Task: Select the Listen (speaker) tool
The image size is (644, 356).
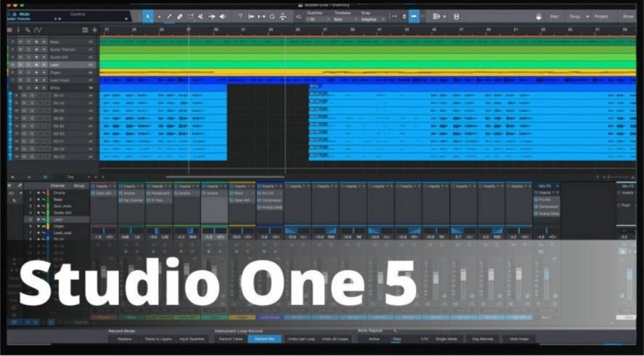Action: point(223,16)
